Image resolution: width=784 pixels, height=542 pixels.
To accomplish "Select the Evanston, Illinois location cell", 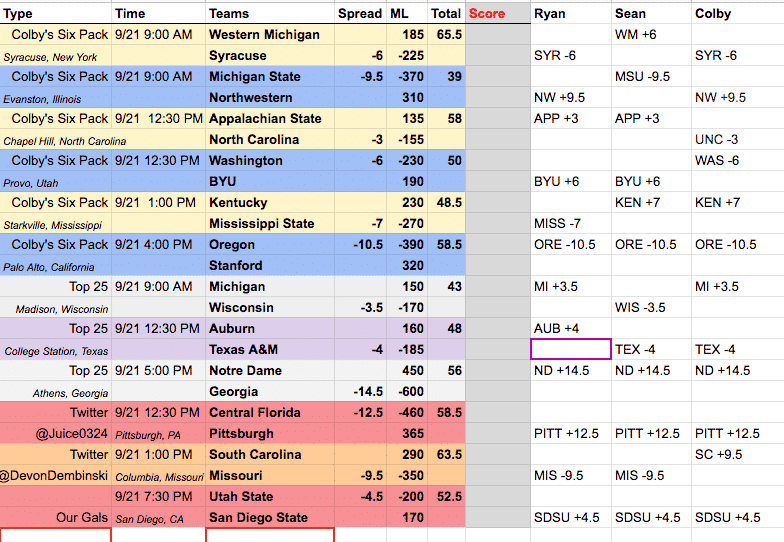I will (x=56, y=98).
